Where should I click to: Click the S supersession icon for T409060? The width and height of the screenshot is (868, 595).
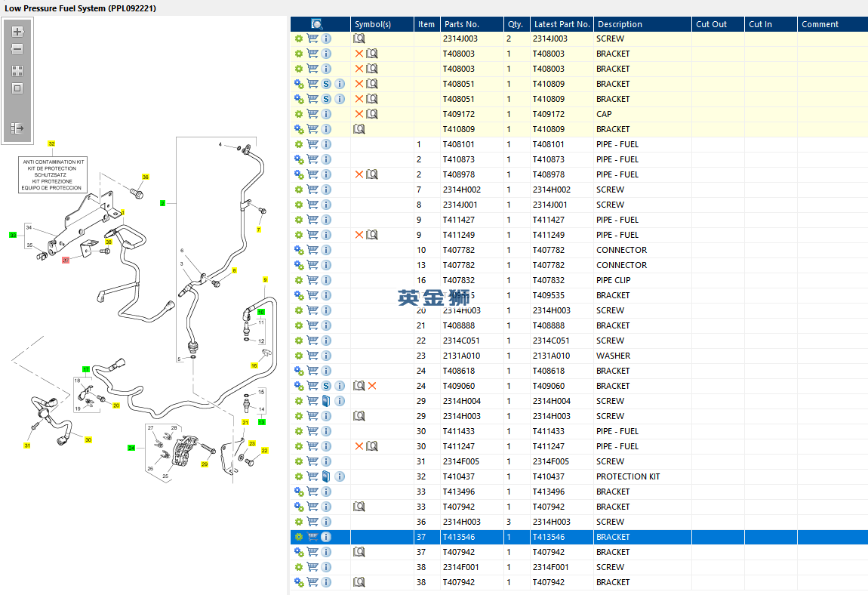[326, 386]
